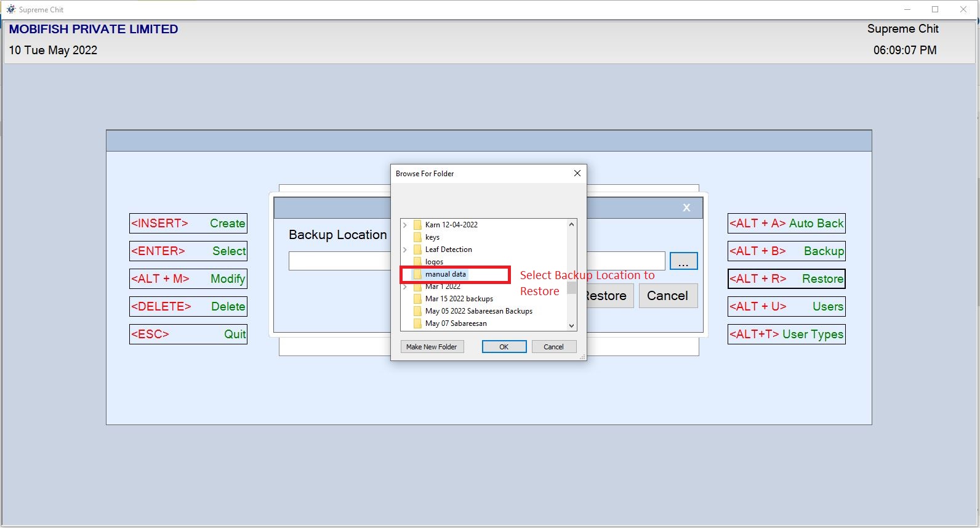
Task: Expand the Karn 12-04-2022 folder
Action: [x=405, y=225]
